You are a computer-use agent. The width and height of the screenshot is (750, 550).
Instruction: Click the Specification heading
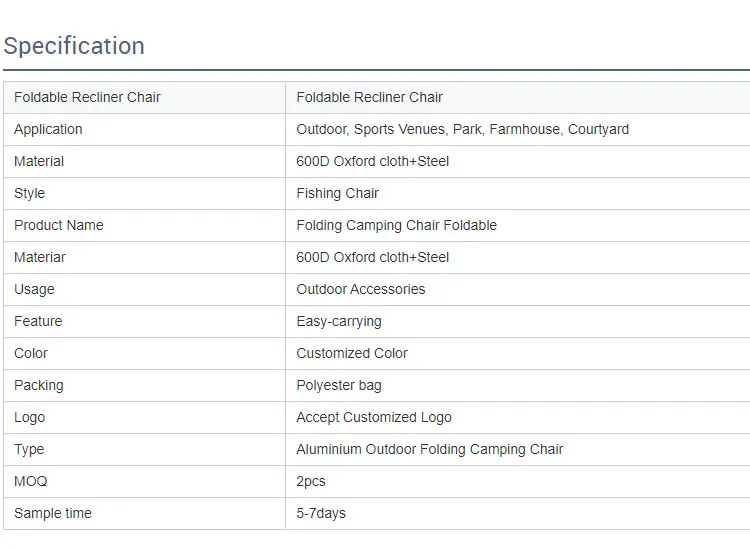[x=74, y=46]
